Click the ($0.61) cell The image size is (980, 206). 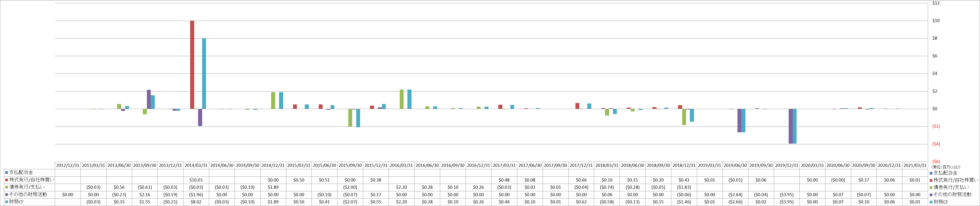144,187
